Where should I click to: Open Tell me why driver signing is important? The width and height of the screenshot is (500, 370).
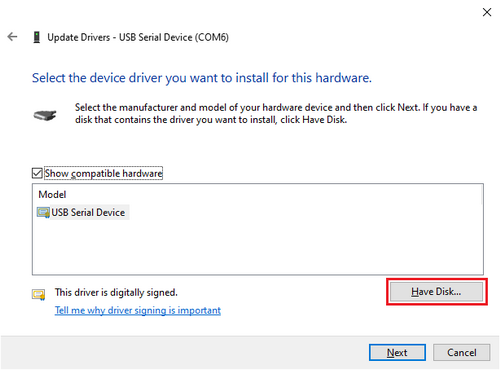pyautogui.click(x=138, y=310)
